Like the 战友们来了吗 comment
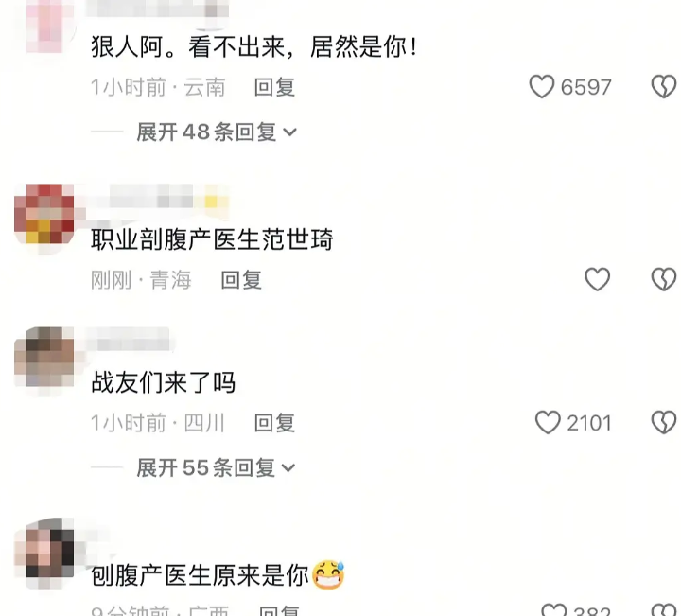Viewport: 681px width, 616px height. click(x=548, y=422)
